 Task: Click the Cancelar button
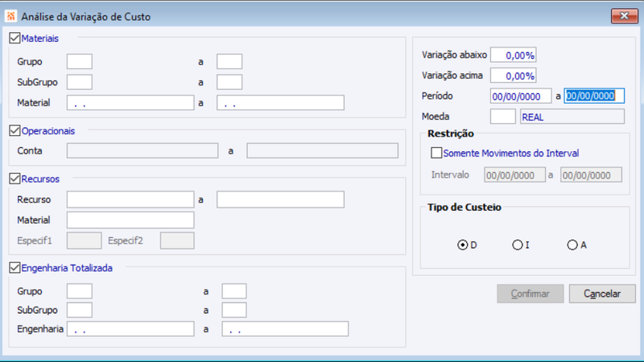pos(602,294)
